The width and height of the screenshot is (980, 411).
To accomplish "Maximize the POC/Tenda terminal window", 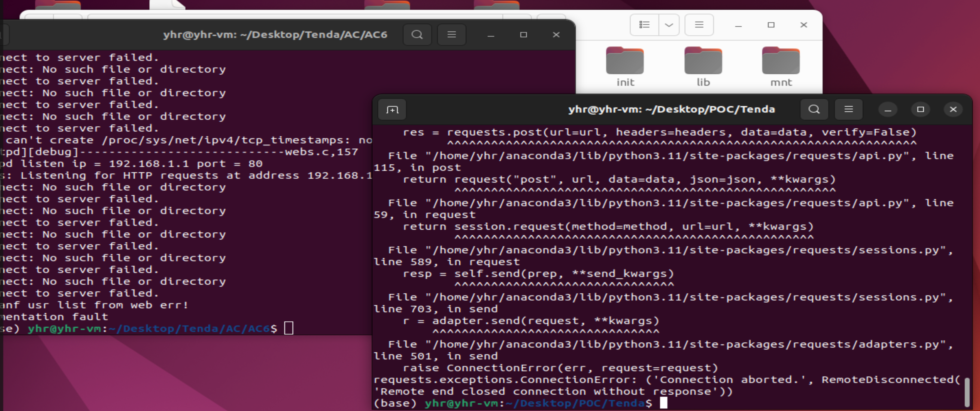I will click(x=920, y=109).
